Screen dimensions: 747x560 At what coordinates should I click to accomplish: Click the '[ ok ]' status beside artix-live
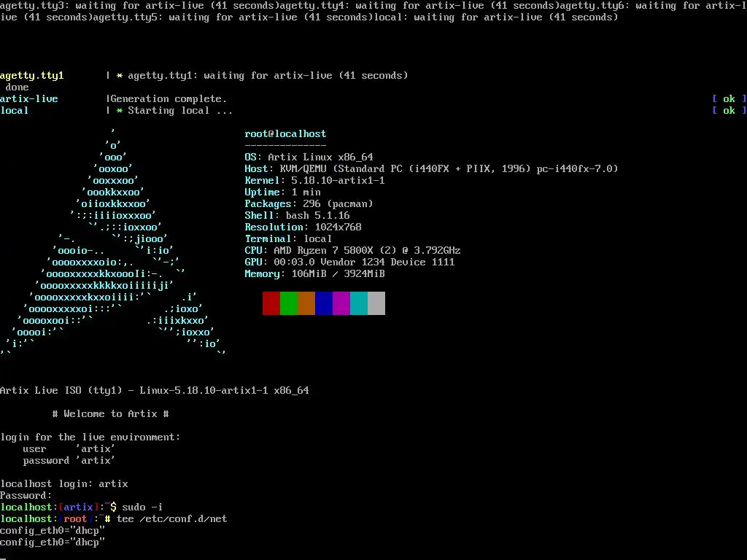[x=729, y=98]
